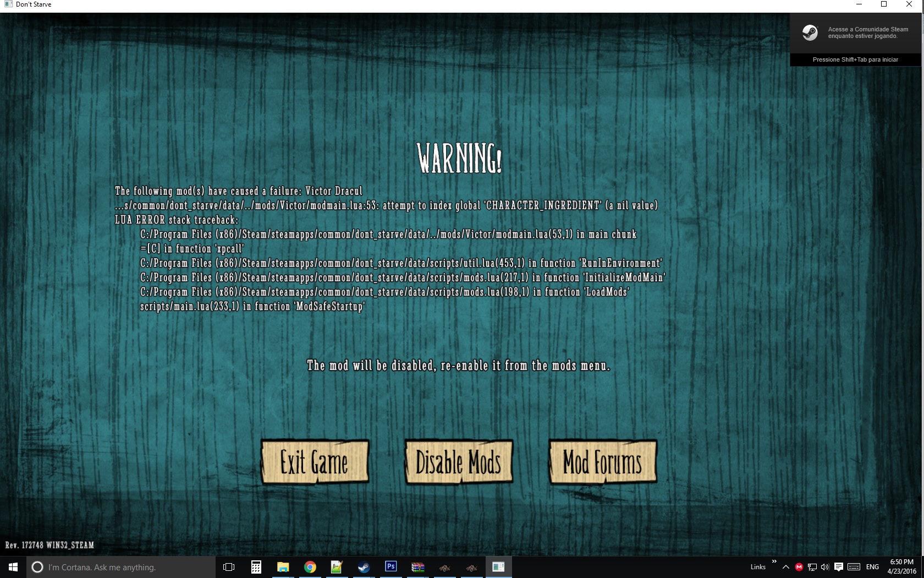Choose the Disable Mods button
Image resolution: width=924 pixels, height=578 pixels.
click(x=459, y=461)
